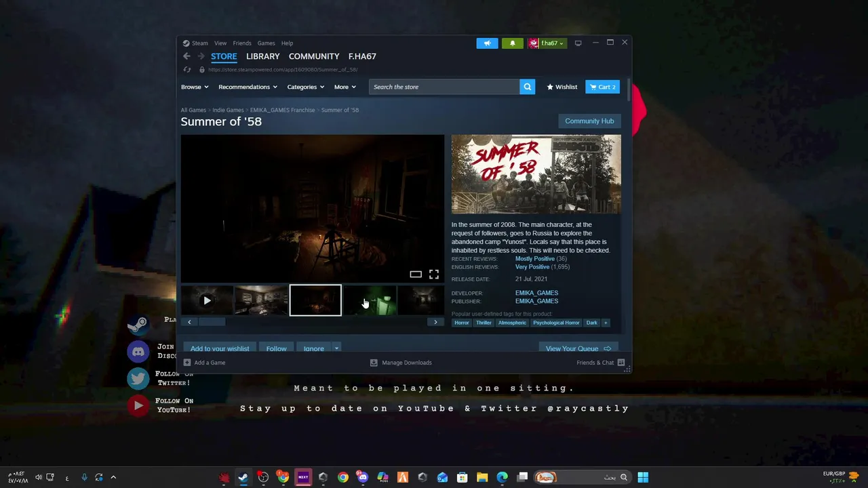Toggle theater mode on the screenshot viewer
The width and height of the screenshot is (868, 488).
click(416, 274)
